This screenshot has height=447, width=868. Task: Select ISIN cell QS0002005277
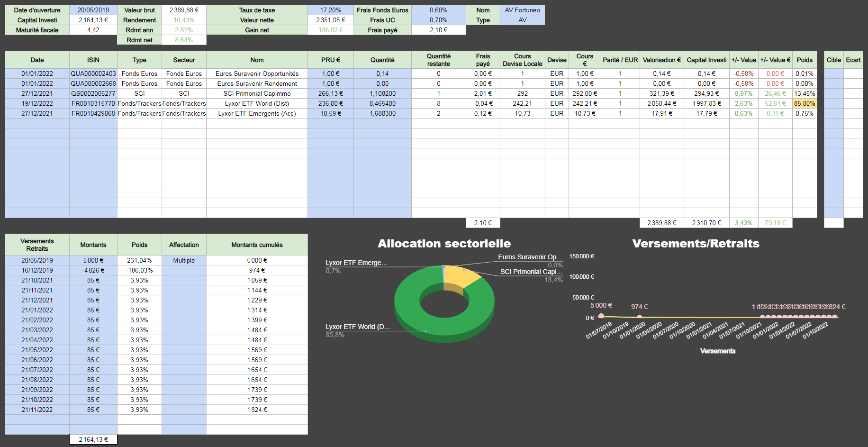pyautogui.click(x=93, y=93)
